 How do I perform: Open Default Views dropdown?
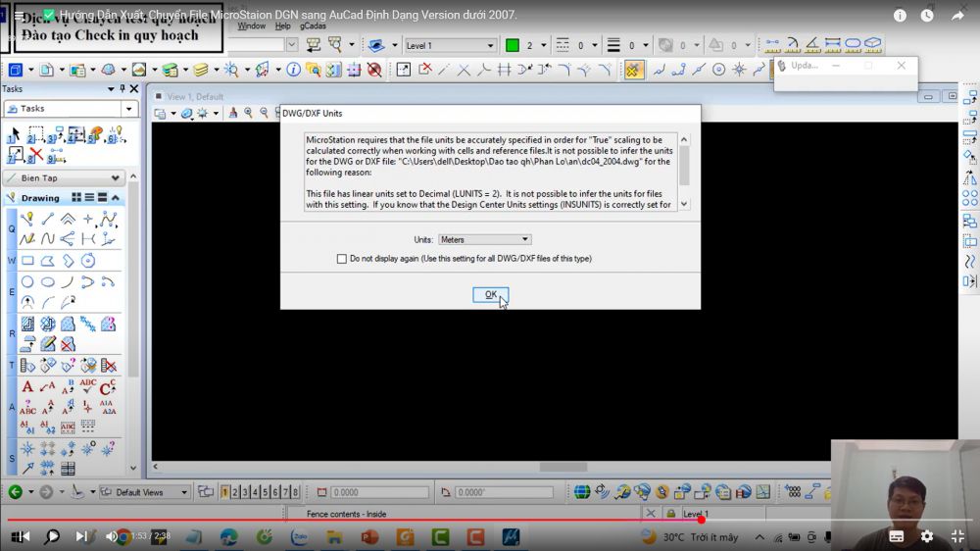(145, 492)
